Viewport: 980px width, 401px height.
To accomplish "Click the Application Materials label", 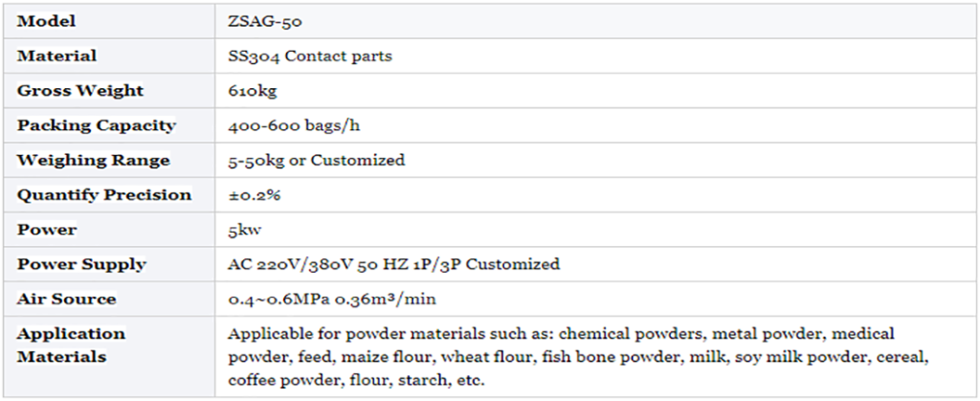I will (x=71, y=345).
